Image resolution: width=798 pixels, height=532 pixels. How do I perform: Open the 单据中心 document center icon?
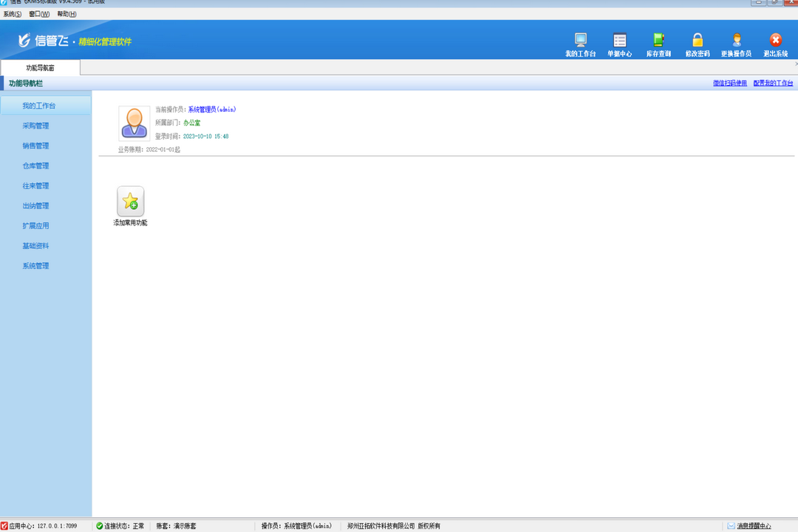tap(619, 41)
